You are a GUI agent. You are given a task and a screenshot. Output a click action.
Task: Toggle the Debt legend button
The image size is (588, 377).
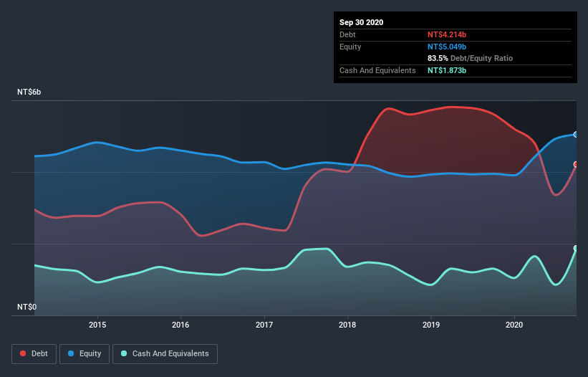(x=34, y=354)
